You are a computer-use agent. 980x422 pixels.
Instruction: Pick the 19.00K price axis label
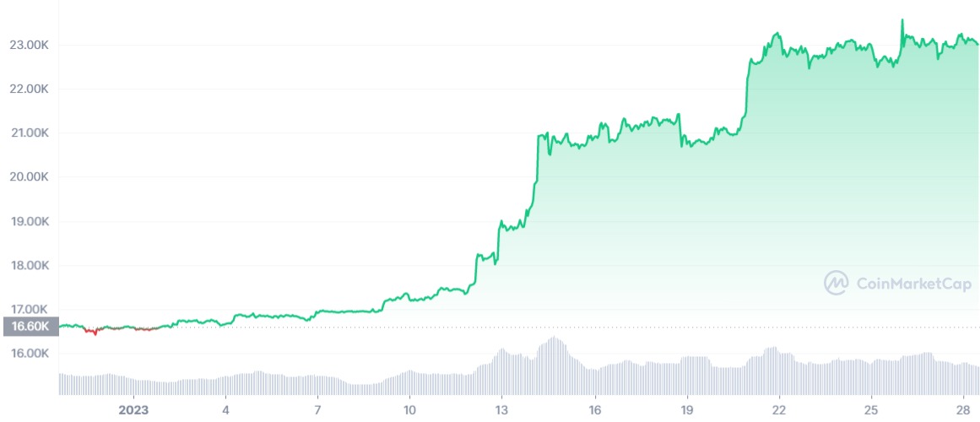tap(30, 221)
